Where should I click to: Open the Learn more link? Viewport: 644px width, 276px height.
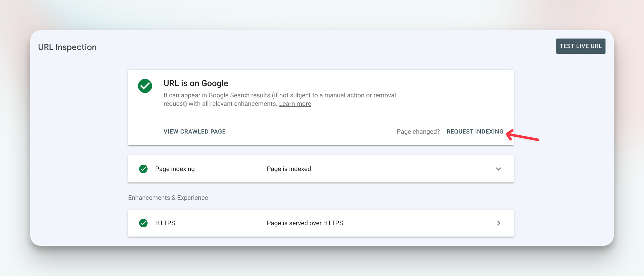pyautogui.click(x=295, y=104)
